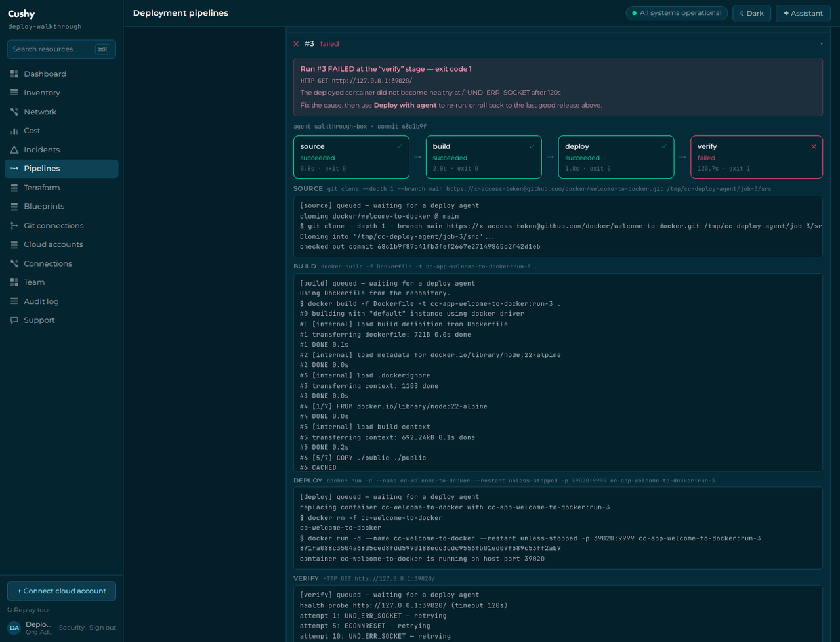This screenshot has width=840, height=642.
Task: Open the Audit log page
Action: pyautogui.click(x=61, y=301)
